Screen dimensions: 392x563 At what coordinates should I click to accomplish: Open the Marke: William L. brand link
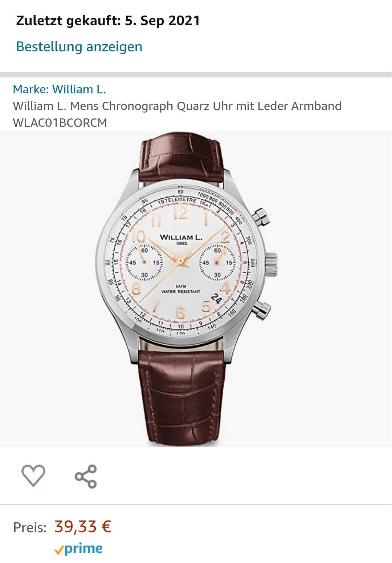[59, 89]
